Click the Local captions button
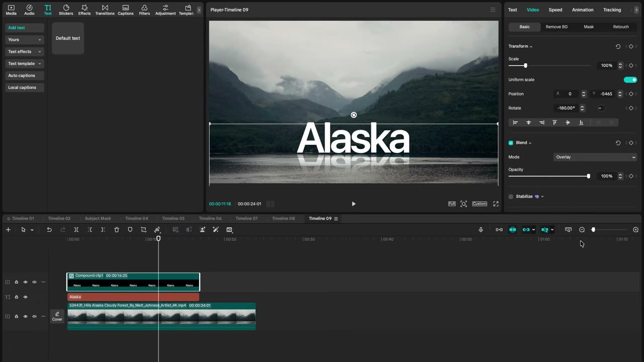The image size is (644, 362). click(25, 87)
